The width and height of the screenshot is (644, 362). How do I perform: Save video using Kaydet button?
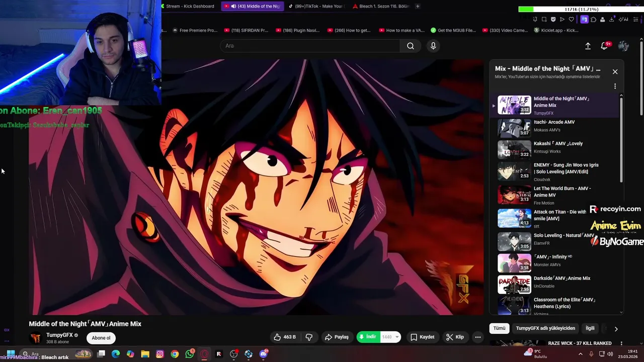pos(422,337)
